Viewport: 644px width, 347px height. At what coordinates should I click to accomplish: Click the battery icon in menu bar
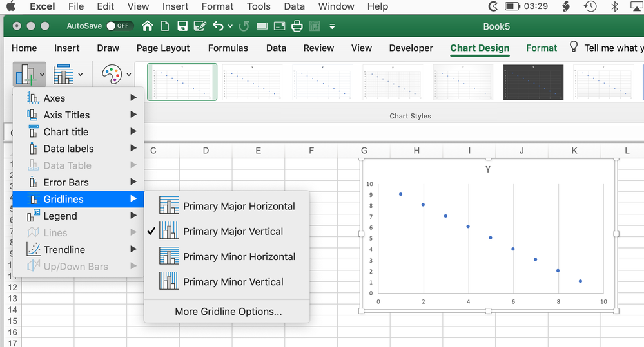[512, 6]
